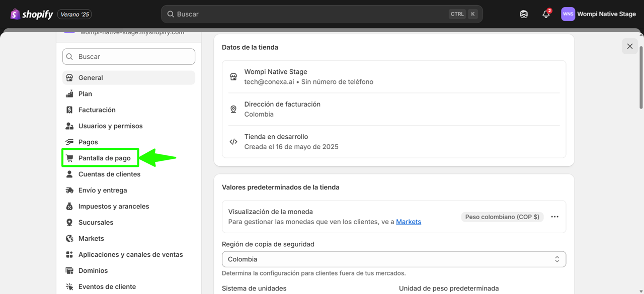Select the Pagos credit card icon
This screenshot has width=644, height=294.
(x=69, y=142)
